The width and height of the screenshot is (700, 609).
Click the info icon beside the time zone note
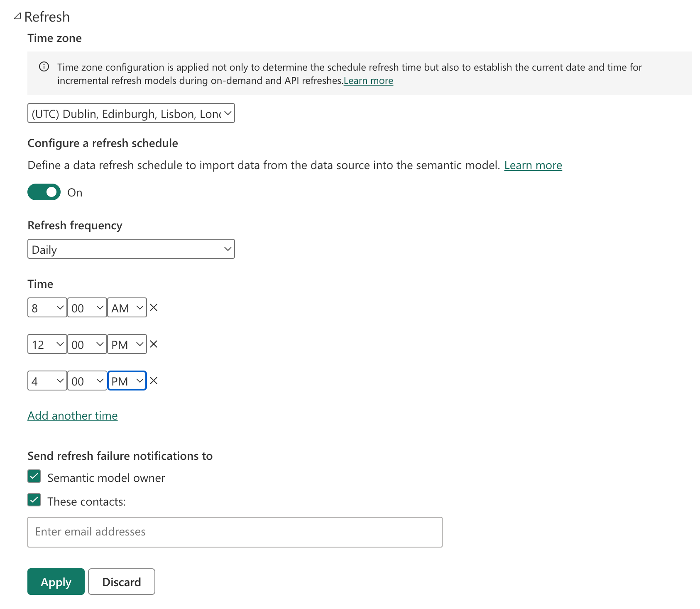point(44,66)
